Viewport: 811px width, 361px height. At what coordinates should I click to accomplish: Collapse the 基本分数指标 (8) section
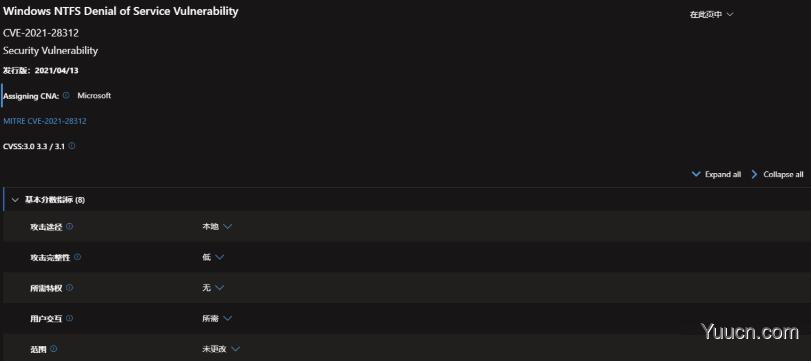point(15,200)
